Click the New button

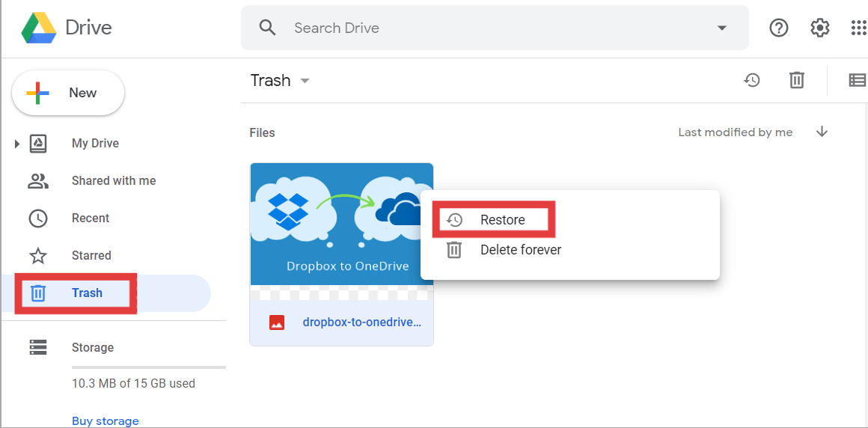point(68,93)
